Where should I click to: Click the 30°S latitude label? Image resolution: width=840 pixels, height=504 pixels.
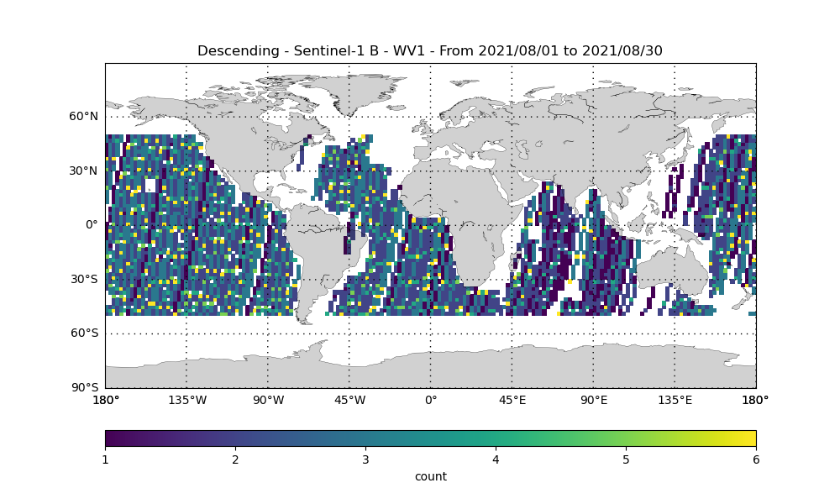click(84, 279)
